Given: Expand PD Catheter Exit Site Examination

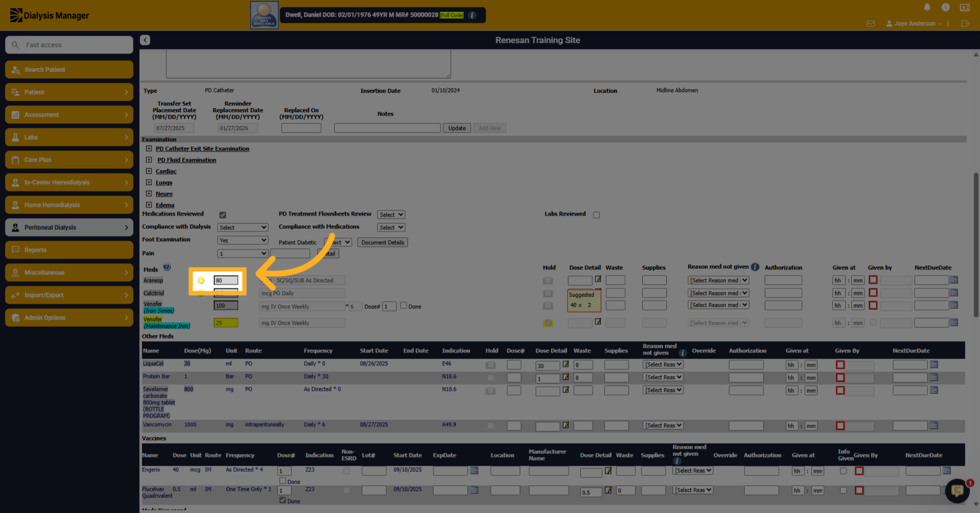Looking at the screenshot, I should click(149, 149).
